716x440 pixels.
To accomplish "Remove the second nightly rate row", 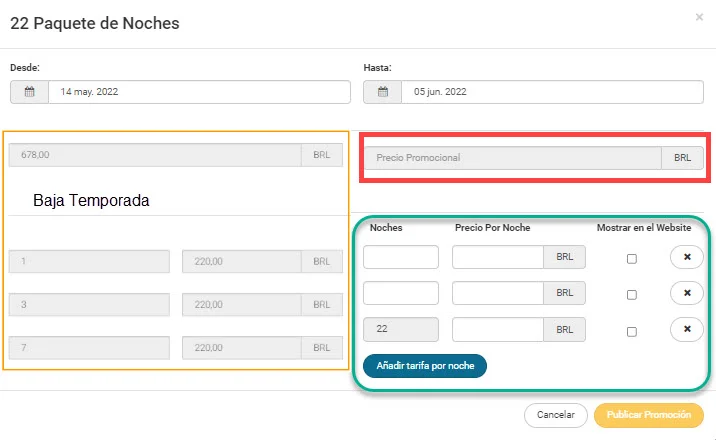I will pos(686,293).
